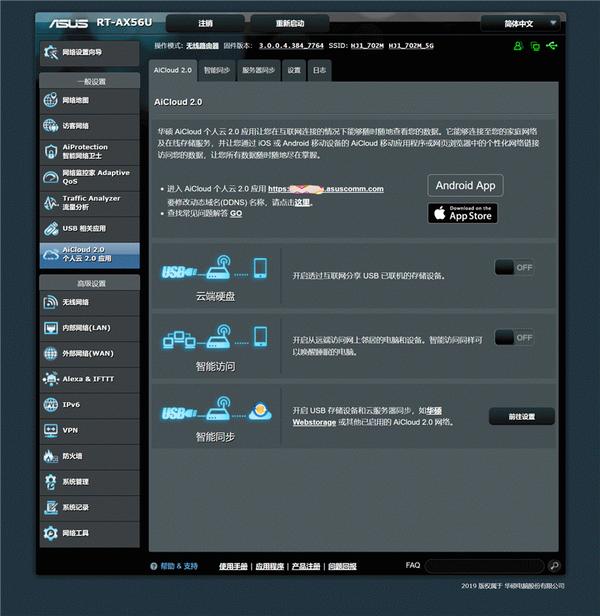This screenshot has height=616, width=600.
Task: Click the FAQ search magnifier icon
Action: (554, 565)
